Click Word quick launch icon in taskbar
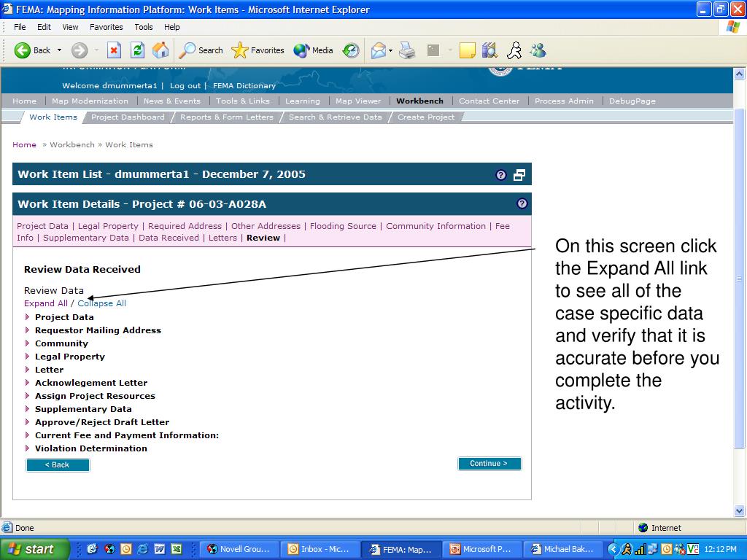 160,549
